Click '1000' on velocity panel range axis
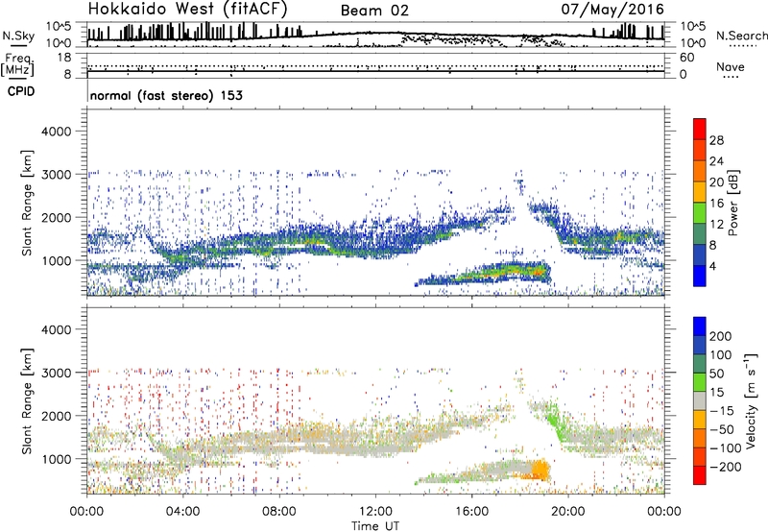The height and width of the screenshot is (532, 768). (x=57, y=459)
